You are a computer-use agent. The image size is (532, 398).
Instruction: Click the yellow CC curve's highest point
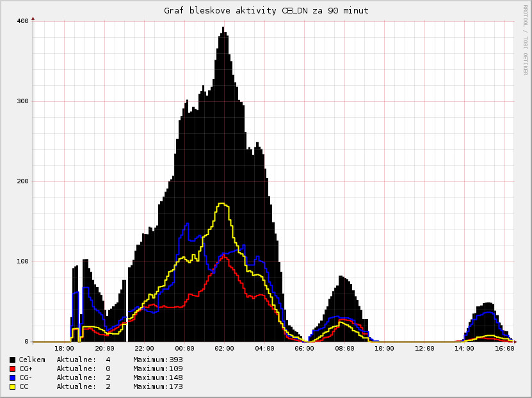pyautogui.click(x=222, y=203)
